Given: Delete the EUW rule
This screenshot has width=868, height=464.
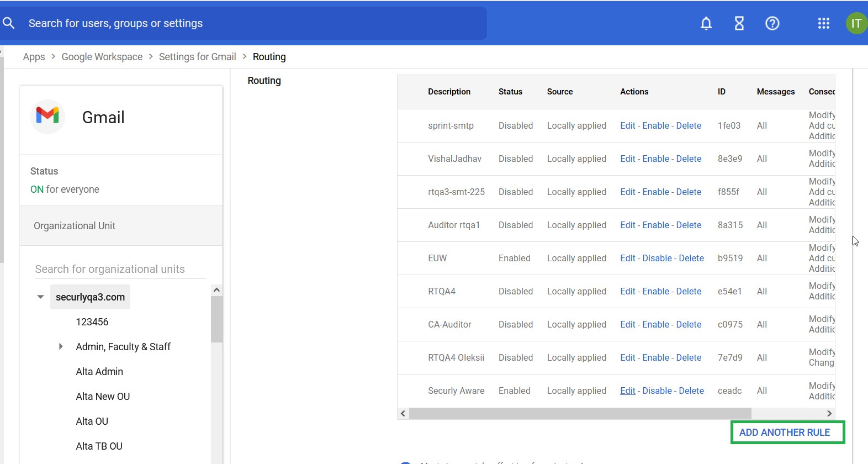Looking at the screenshot, I should (691, 259).
